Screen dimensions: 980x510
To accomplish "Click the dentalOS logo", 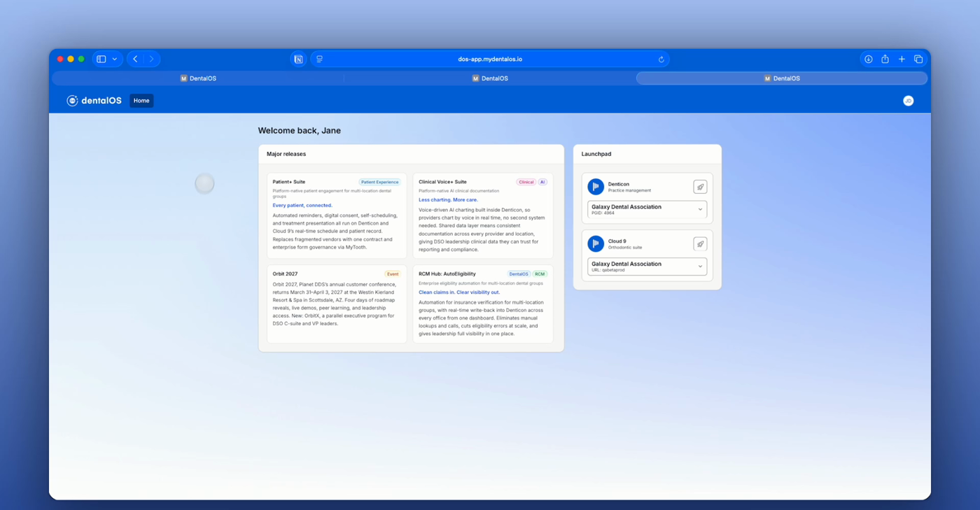I will tap(94, 101).
